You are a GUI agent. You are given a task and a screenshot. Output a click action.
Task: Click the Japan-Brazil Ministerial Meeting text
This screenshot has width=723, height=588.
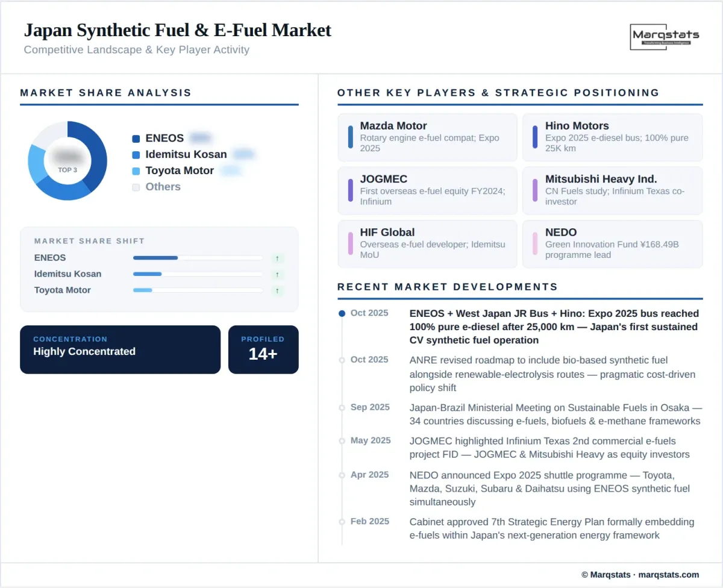[x=556, y=414]
